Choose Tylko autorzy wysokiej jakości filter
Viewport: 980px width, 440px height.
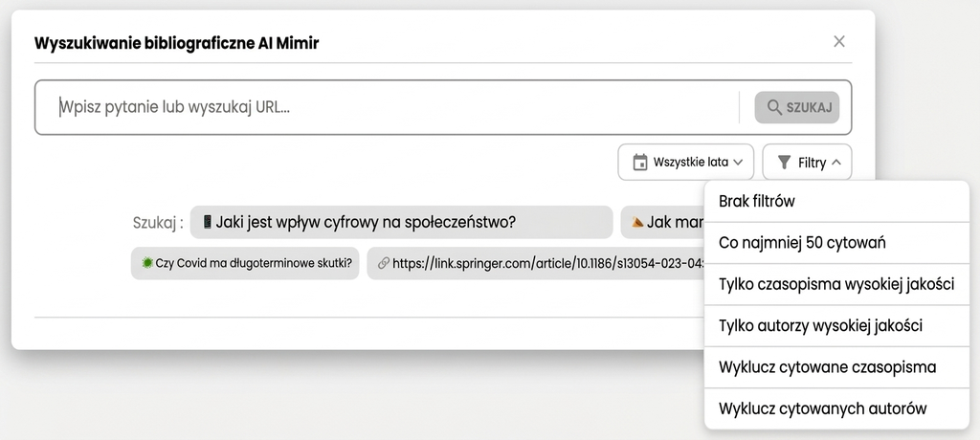836,325
